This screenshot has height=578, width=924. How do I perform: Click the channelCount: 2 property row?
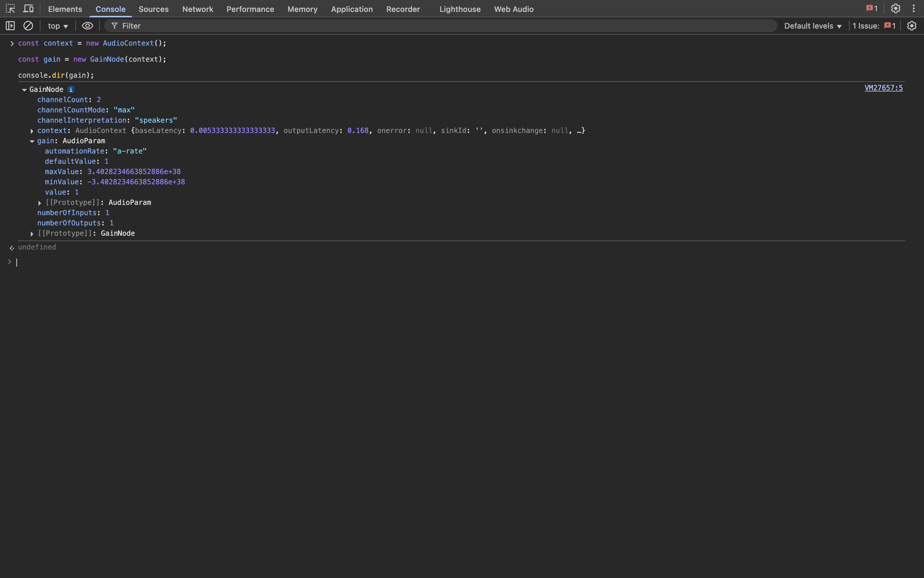69,100
